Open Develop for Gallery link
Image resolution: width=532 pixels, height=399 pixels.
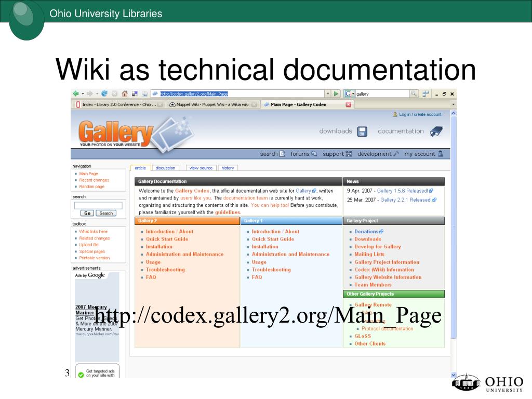click(x=378, y=247)
